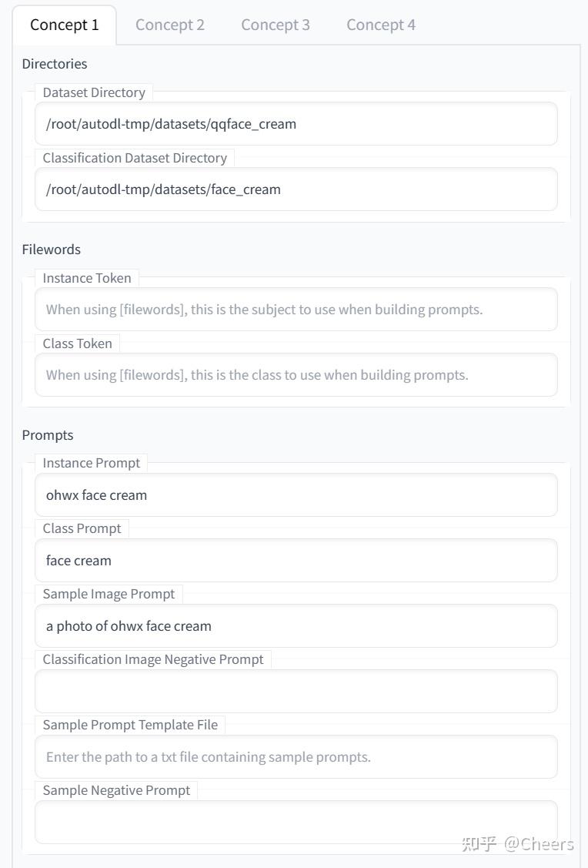Click the Prompts section heading
Image resolution: width=588 pixels, height=868 pixels.
pyautogui.click(x=48, y=435)
